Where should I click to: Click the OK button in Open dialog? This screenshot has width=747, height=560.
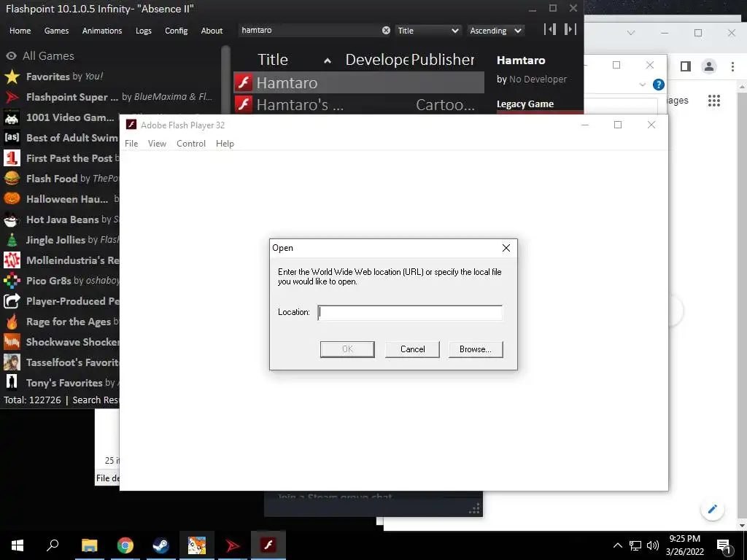click(347, 349)
